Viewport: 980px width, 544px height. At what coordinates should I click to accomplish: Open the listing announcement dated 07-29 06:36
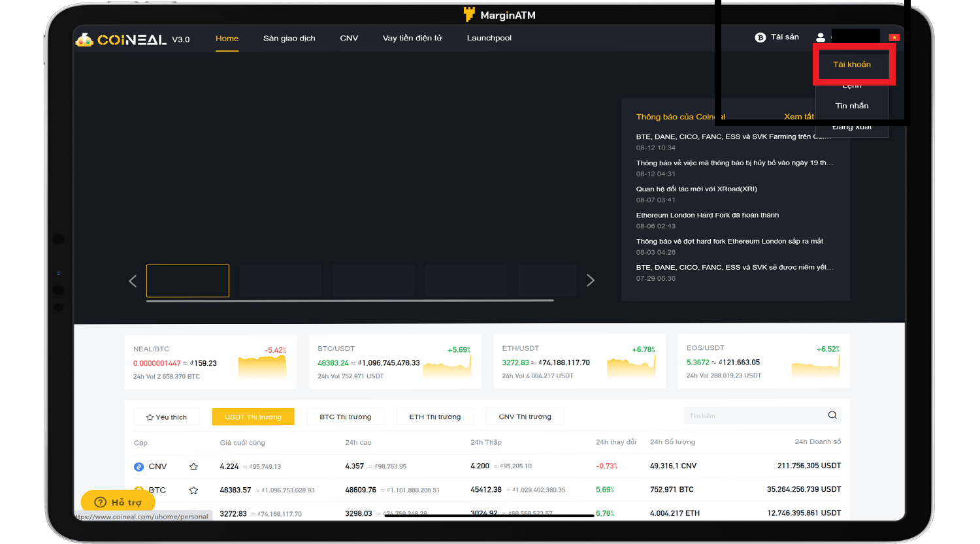click(735, 267)
